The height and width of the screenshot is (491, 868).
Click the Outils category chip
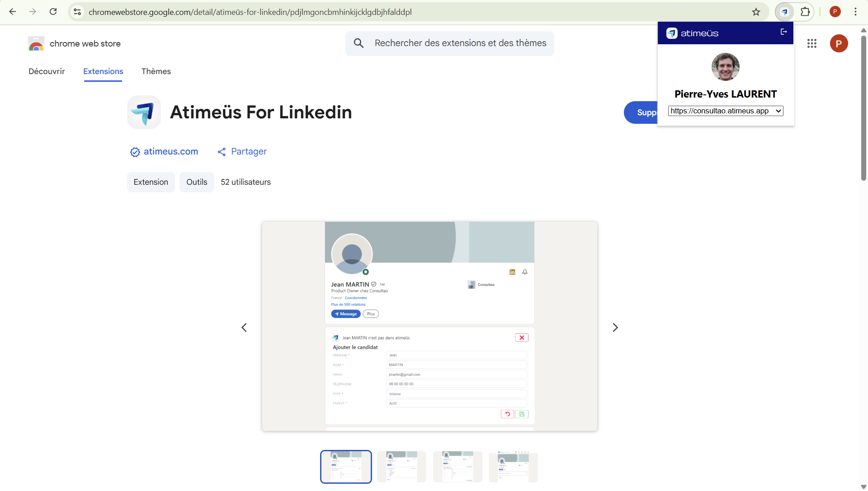point(197,182)
